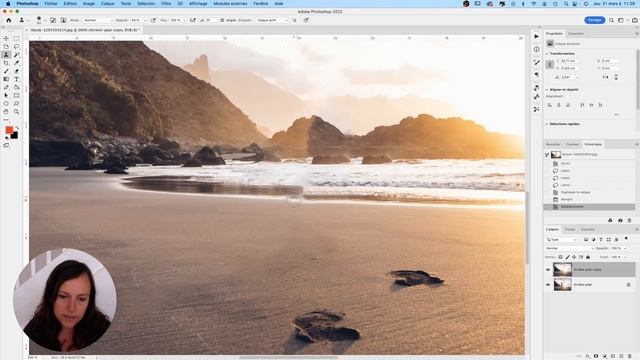The width and height of the screenshot is (640, 360).
Task: Select the Eraser tool
Action: pyautogui.click(x=16, y=71)
